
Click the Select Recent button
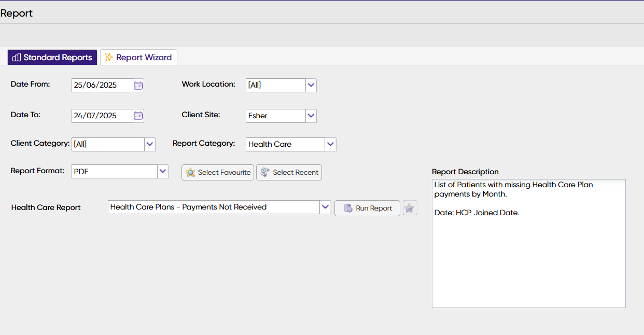pyautogui.click(x=289, y=172)
